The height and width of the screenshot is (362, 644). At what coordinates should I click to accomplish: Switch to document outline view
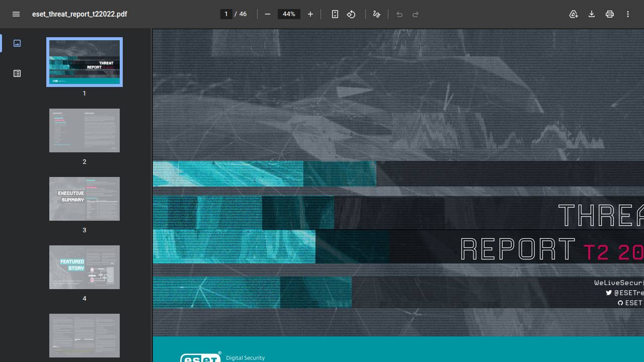tap(17, 73)
